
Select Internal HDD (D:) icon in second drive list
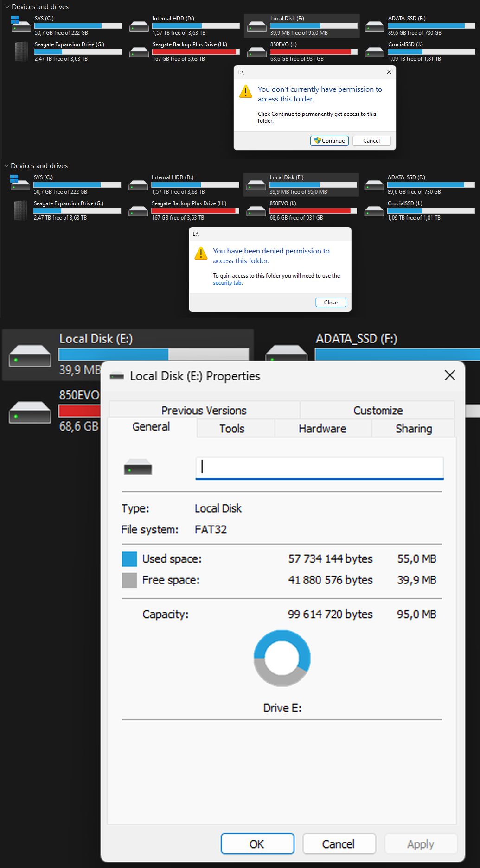tap(138, 184)
